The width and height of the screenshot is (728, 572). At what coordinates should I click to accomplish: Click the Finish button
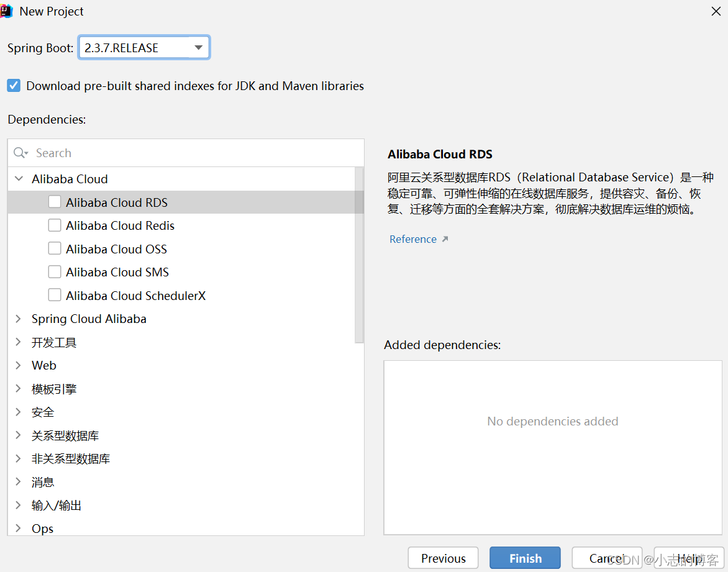(x=525, y=558)
